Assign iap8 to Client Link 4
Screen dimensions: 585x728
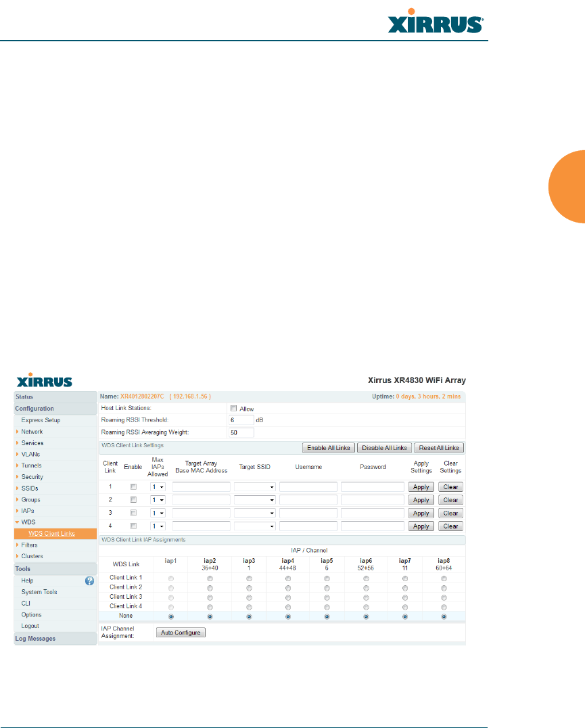click(444, 608)
